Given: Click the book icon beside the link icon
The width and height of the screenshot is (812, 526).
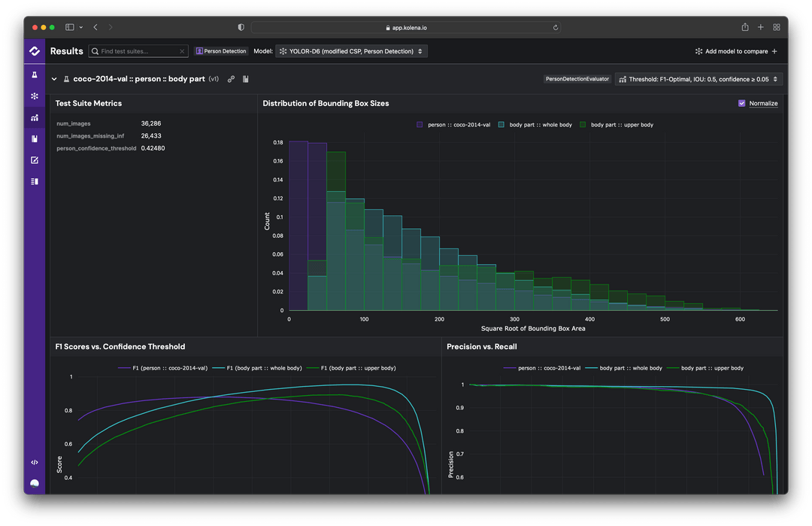Looking at the screenshot, I should [x=245, y=79].
